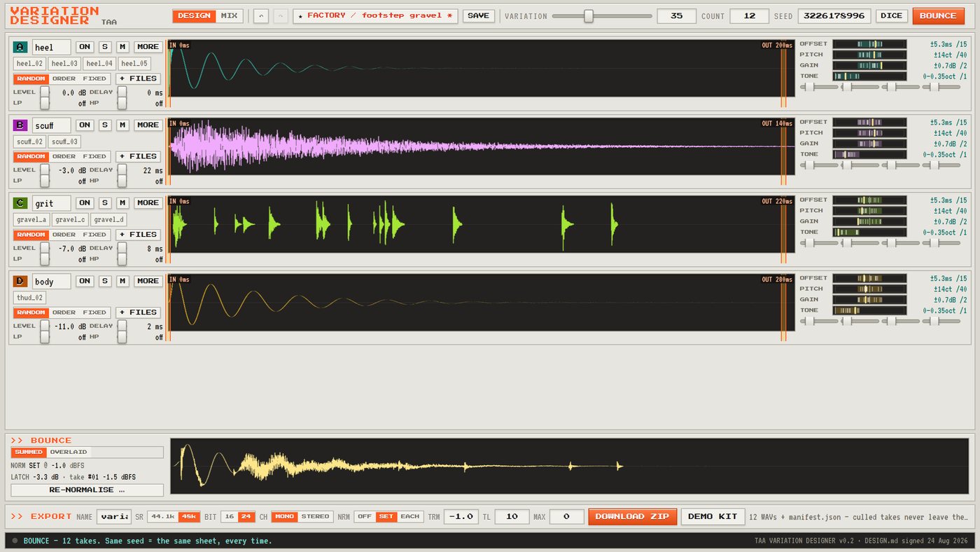
Task: Click the redo arrow in the top toolbar
Action: pyautogui.click(x=280, y=16)
